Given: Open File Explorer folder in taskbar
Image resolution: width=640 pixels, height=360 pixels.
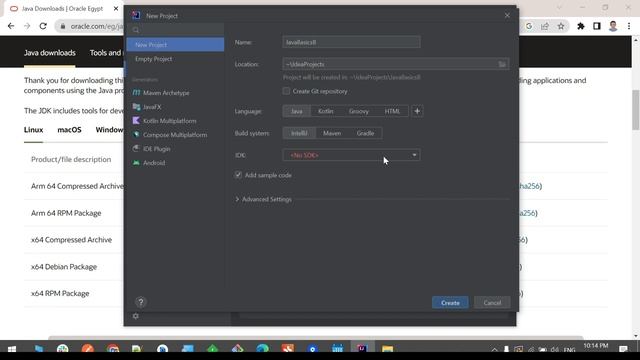Looking at the screenshot, I should (387, 349).
